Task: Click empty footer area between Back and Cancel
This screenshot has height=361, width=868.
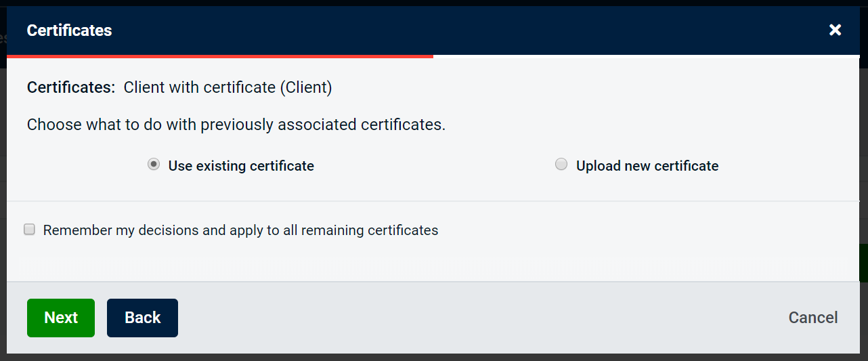Action: pyautogui.click(x=474, y=318)
